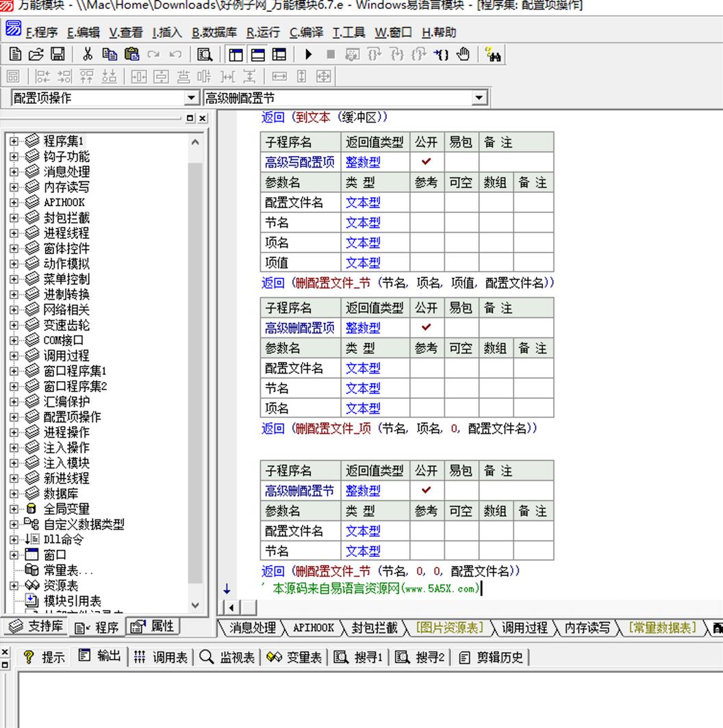
Task: Click the Run play icon
Action: click(x=309, y=54)
